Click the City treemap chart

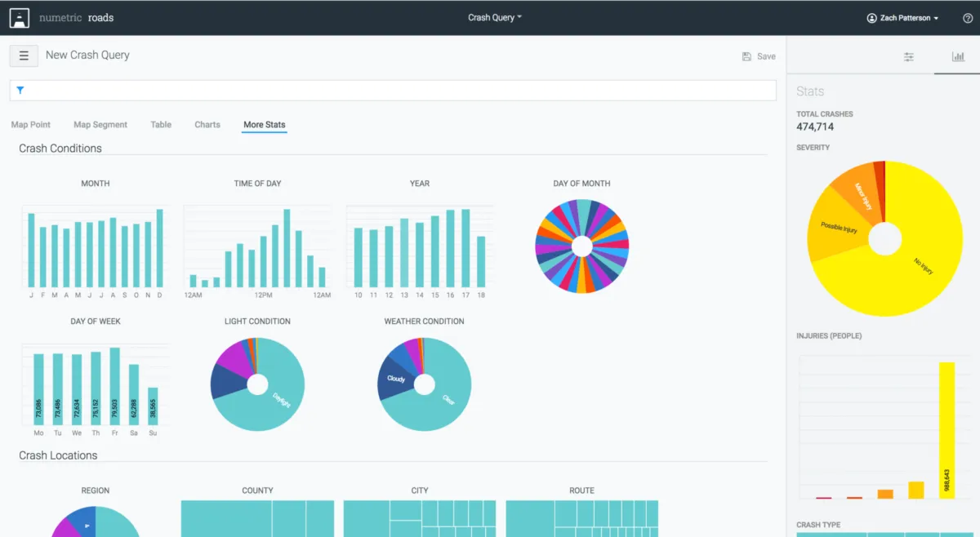pyautogui.click(x=420, y=518)
